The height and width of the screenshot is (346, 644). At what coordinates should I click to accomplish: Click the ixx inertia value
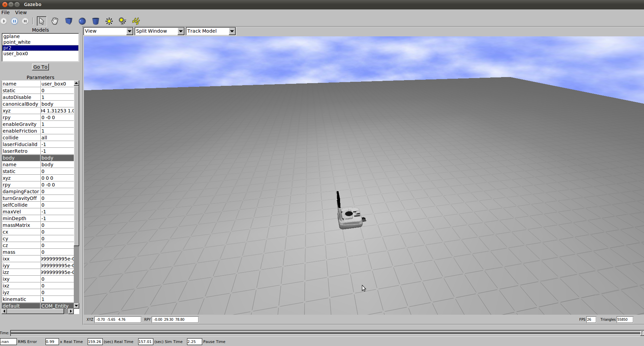(57, 259)
